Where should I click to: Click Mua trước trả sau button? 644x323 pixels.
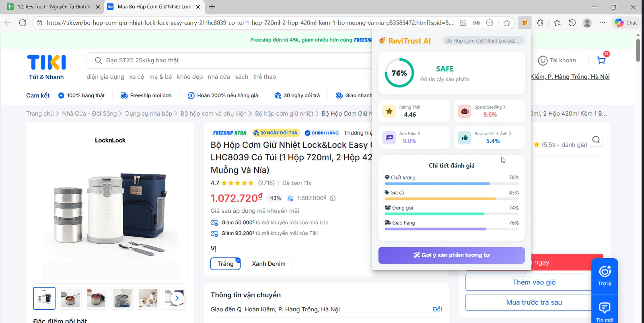coord(534,302)
